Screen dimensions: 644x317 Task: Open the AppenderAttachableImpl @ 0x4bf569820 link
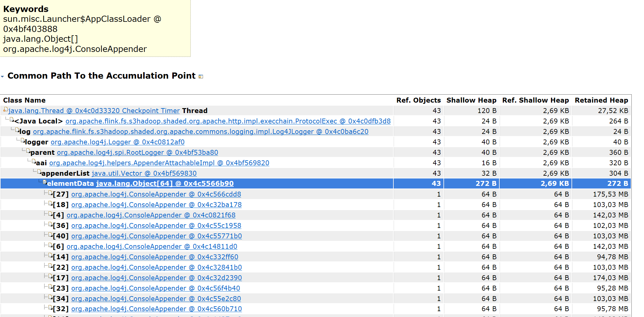click(x=159, y=163)
